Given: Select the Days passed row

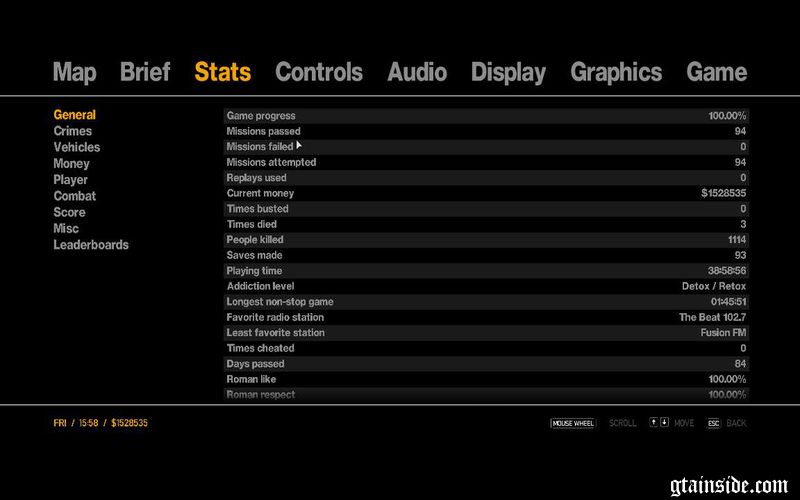Looking at the screenshot, I should click(x=486, y=364).
